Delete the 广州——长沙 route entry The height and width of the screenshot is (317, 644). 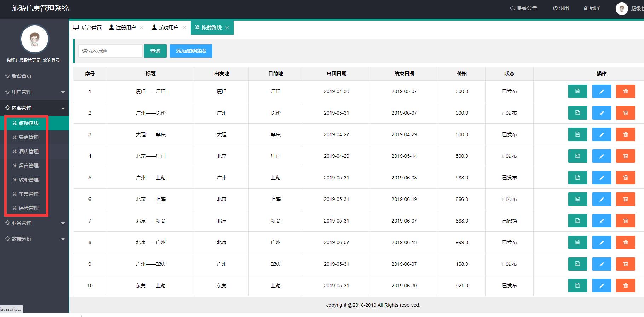[625, 113]
